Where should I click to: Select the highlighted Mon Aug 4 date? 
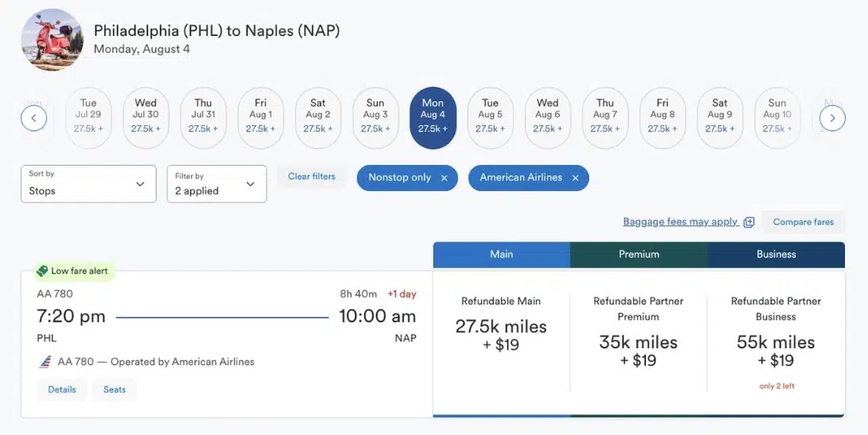pyautogui.click(x=433, y=118)
